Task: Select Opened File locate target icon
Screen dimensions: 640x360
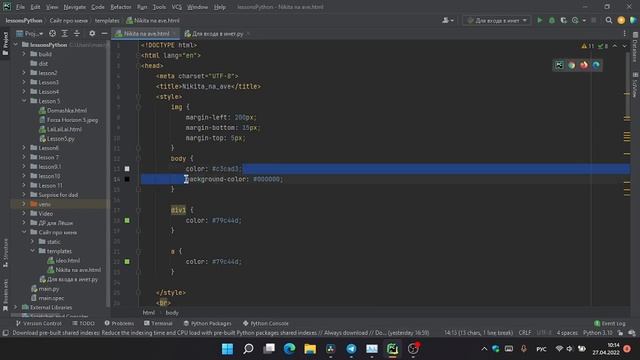Action: coord(52,33)
